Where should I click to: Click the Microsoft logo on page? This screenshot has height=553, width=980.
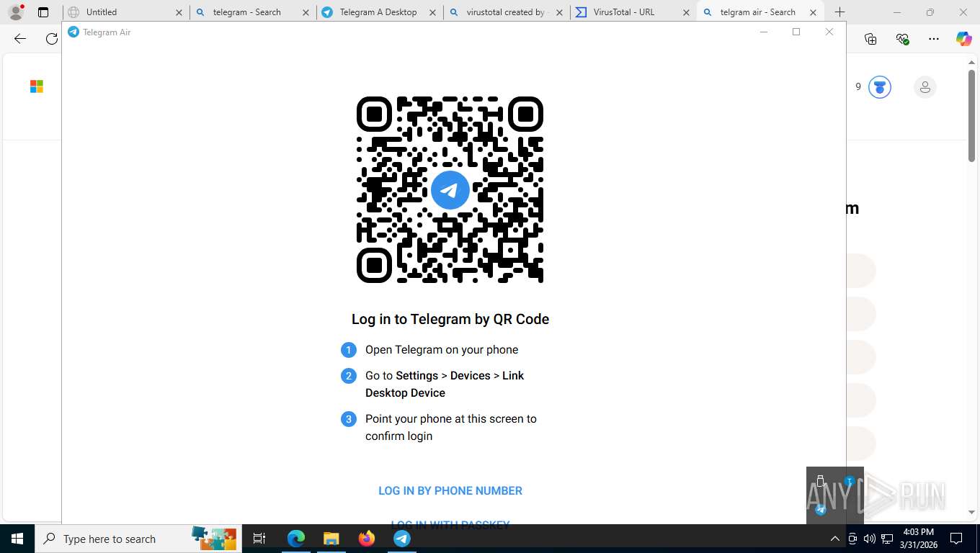pos(37,86)
